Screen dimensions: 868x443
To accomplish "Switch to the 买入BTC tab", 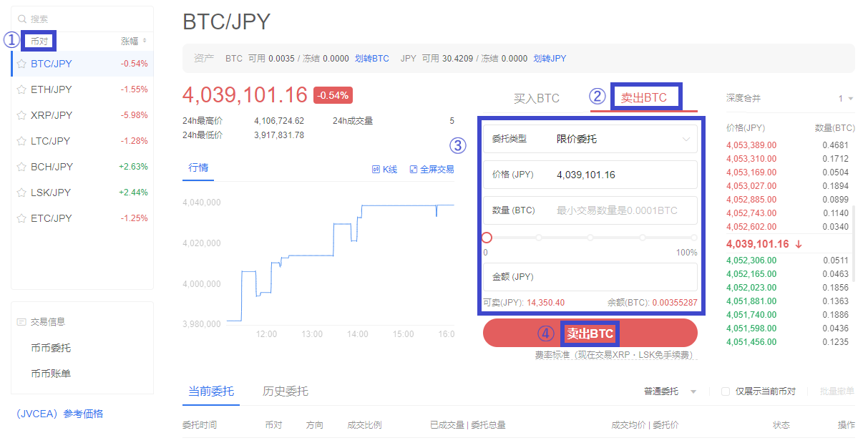I will [x=537, y=98].
